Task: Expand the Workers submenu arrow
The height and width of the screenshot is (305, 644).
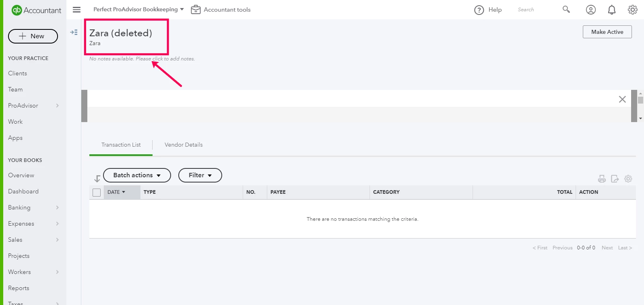Action: point(58,272)
